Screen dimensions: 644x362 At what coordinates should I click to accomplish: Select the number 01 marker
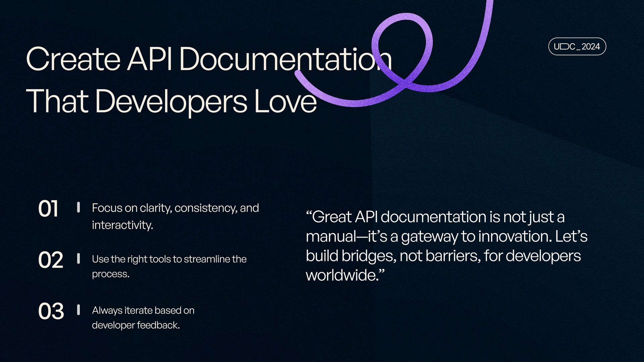(48, 209)
